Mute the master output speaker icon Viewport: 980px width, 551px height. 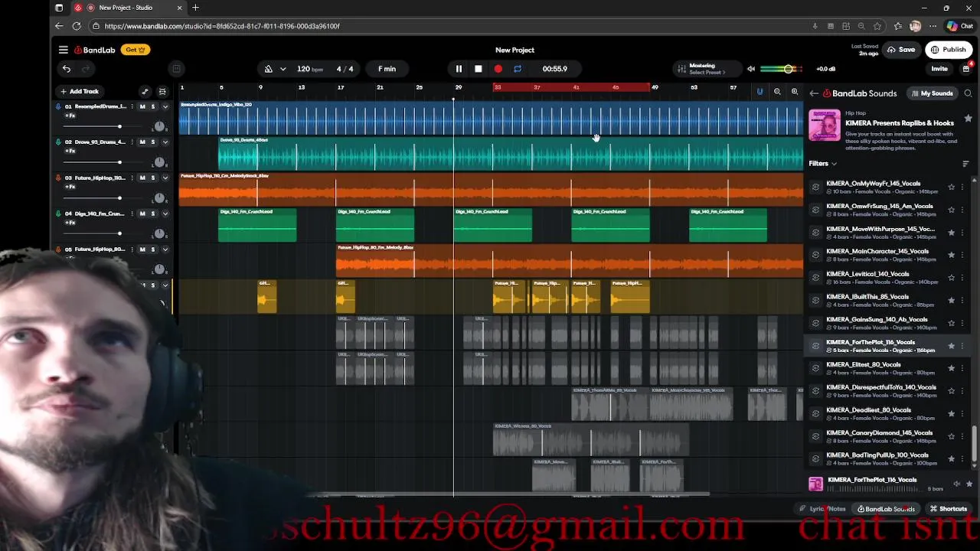(751, 69)
